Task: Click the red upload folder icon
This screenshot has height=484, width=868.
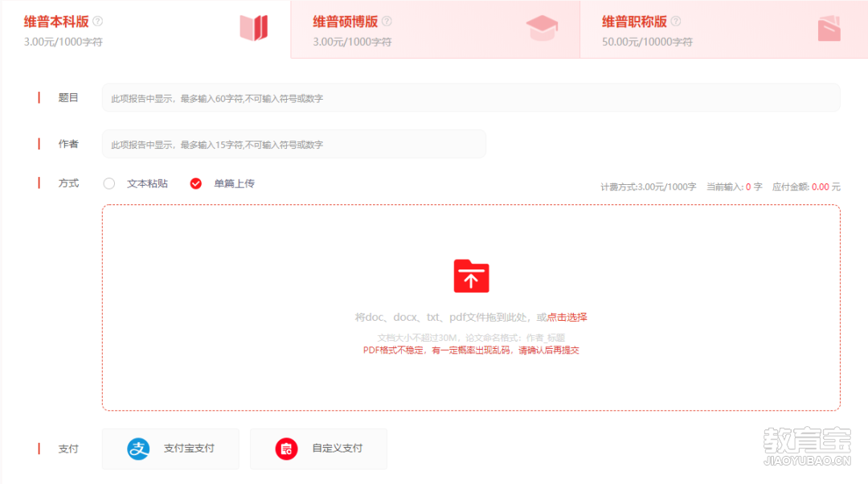Action: [x=471, y=276]
